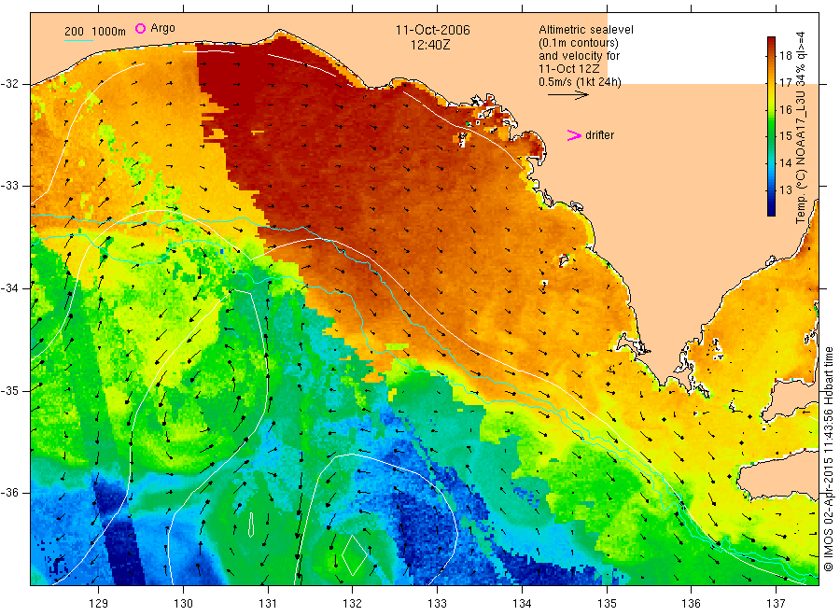Click longitude axis label 132
Screen dimensions: 840x616
[x=353, y=604]
